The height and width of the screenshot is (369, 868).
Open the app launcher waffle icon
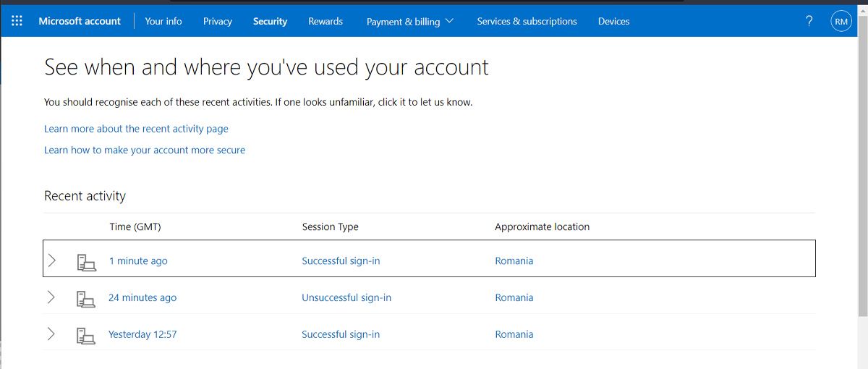tap(17, 21)
